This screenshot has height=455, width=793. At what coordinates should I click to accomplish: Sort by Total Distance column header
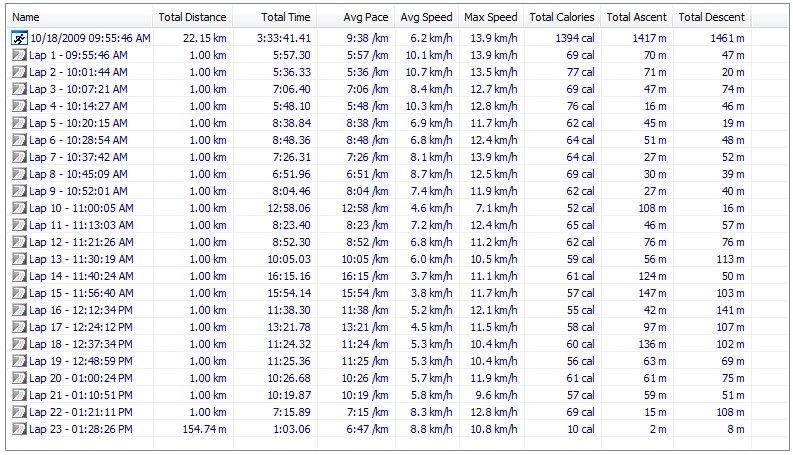coord(193,17)
